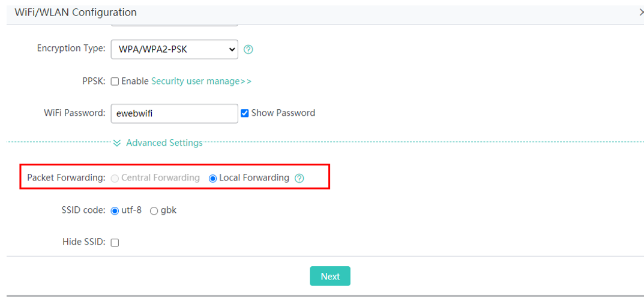
Task: Click the help icon beside Encryption Type
Action: point(248,50)
